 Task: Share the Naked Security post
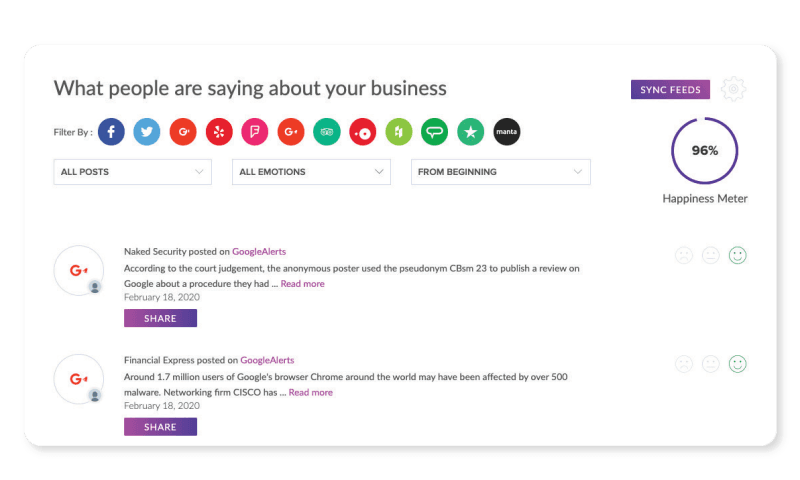coord(160,319)
